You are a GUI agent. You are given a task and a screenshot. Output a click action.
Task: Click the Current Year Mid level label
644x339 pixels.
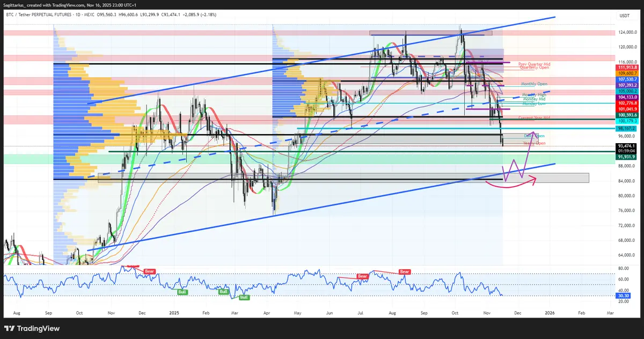point(535,117)
